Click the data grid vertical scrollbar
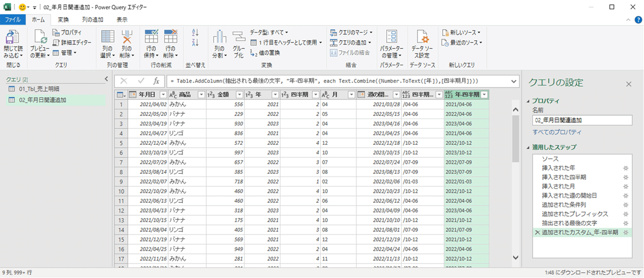This screenshot has height=278, width=644. pos(516,140)
